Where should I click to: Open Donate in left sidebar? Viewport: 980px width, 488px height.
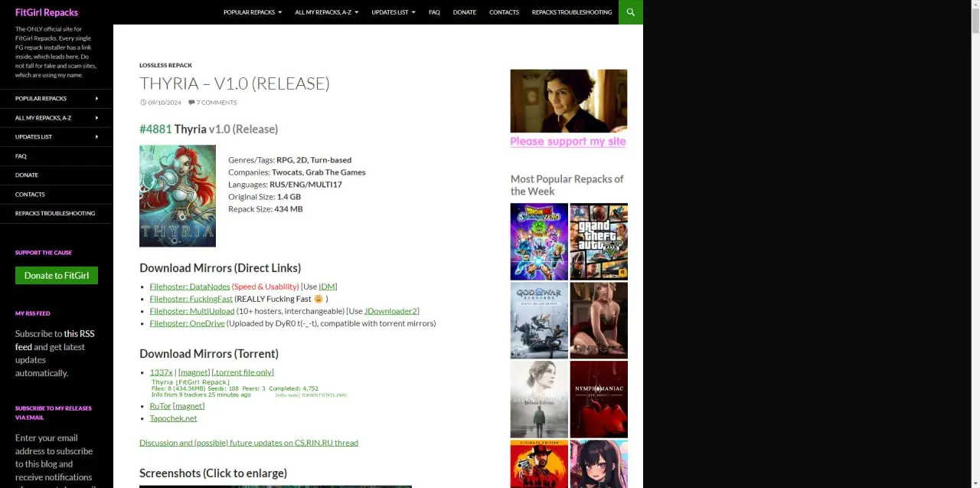[27, 175]
